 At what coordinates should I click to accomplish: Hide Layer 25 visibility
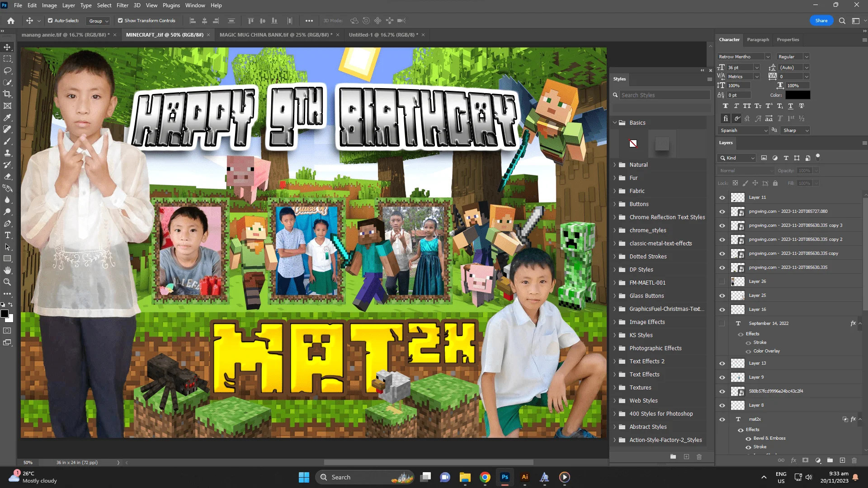click(x=722, y=296)
